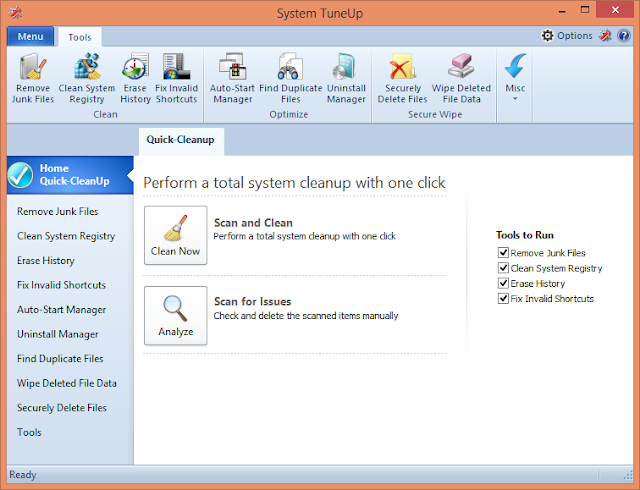
Task: Uncheck Remove Junk Files checkbox
Action: tap(503, 253)
